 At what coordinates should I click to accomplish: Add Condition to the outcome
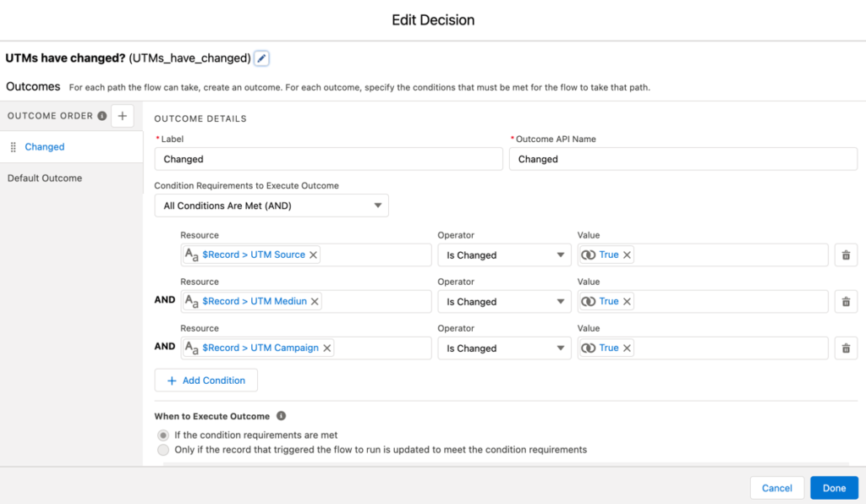(206, 380)
